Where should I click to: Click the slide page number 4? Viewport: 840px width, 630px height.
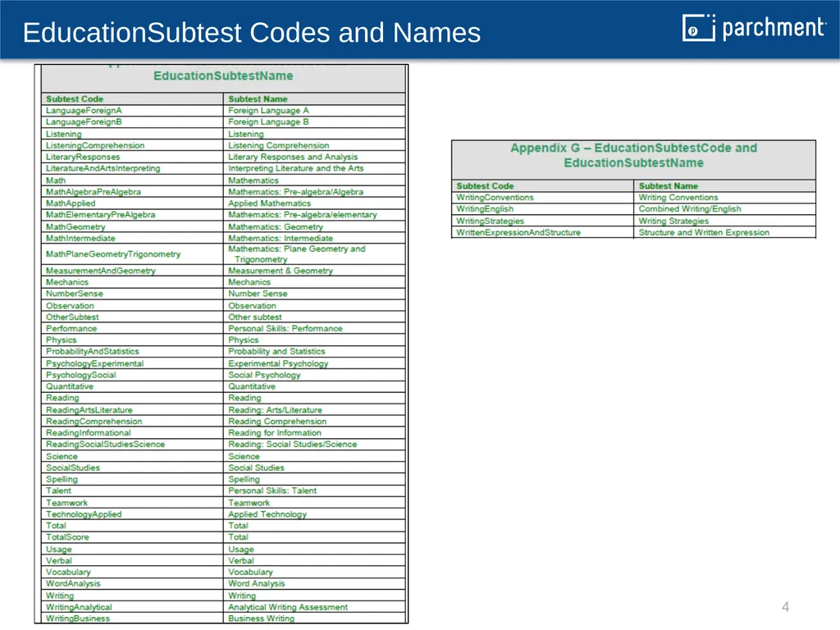pyautogui.click(x=785, y=607)
